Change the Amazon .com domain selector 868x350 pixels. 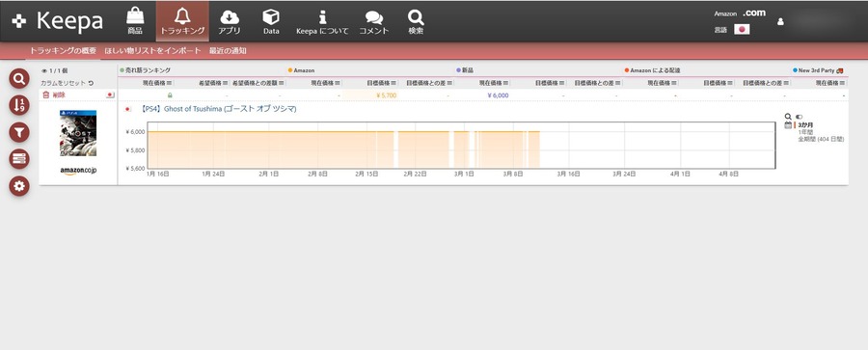tap(754, 13)
